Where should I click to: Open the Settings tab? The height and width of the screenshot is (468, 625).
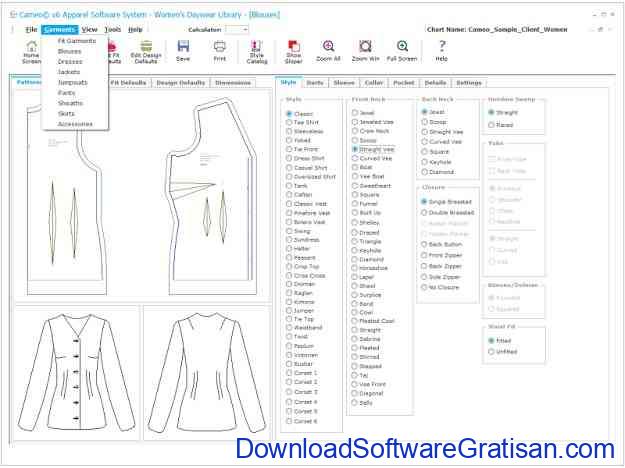469,83
